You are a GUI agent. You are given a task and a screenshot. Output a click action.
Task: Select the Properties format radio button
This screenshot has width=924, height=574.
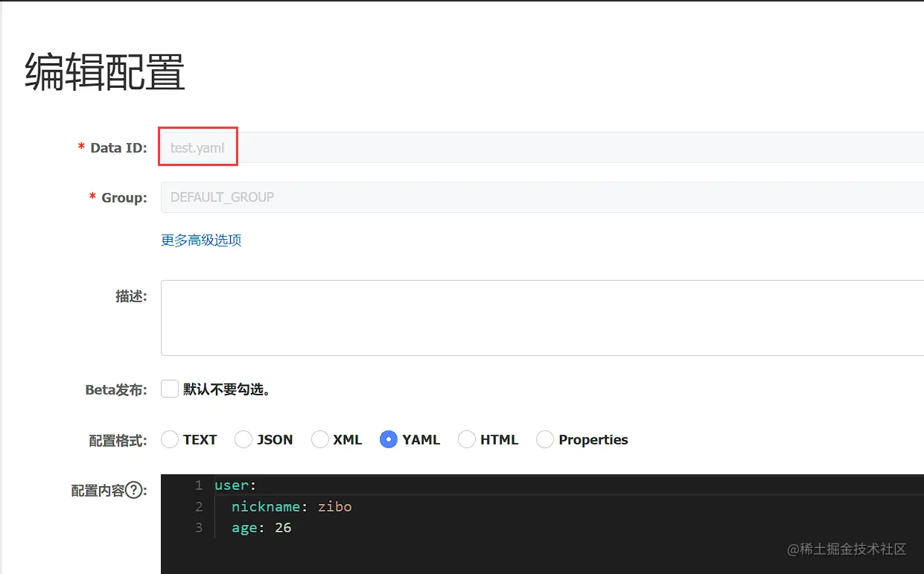[545, 439]
